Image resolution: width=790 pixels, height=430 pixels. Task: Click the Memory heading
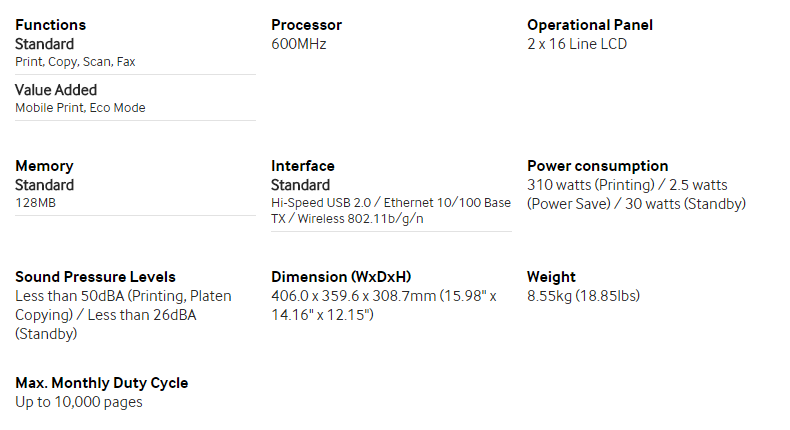coord(44,166)
